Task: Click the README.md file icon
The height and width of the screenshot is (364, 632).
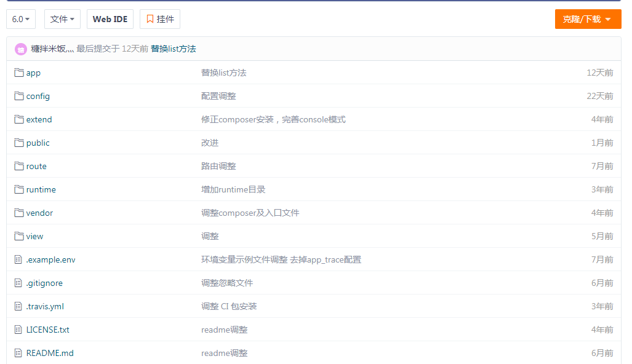Action: click(18, 353)
